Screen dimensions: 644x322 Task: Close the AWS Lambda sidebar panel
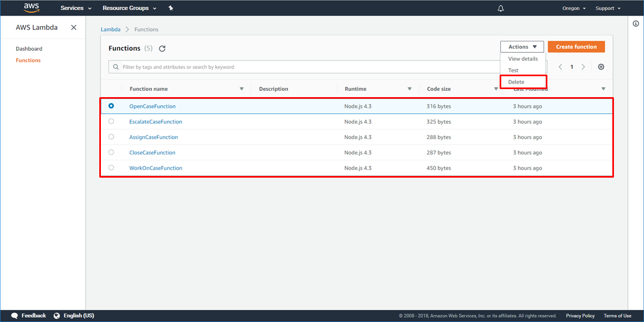coord(74,27)
